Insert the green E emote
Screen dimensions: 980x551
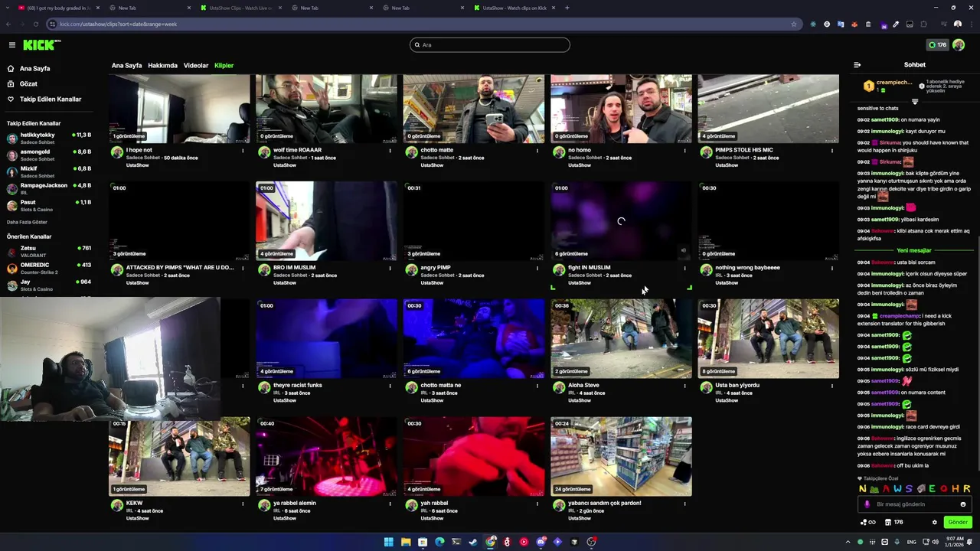pyautogui.click(x=933, y=489)
